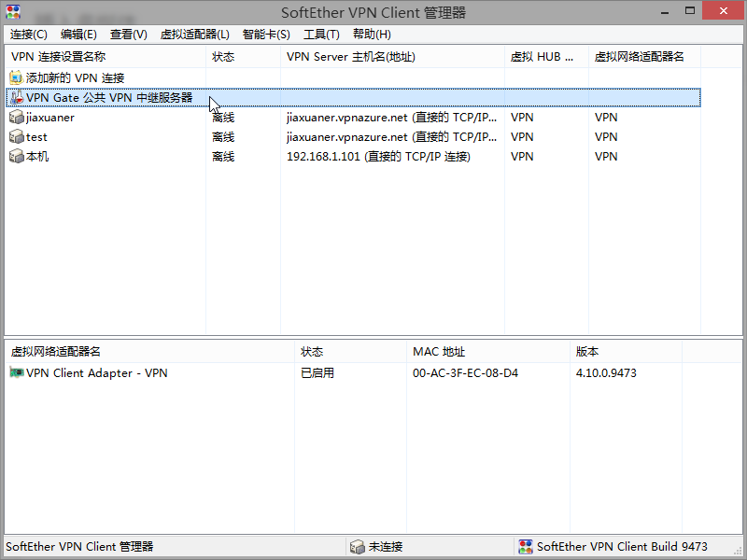Open the 工具(T) menu
Viewport: 747px width, 560px height.
(x=321, y=34)
